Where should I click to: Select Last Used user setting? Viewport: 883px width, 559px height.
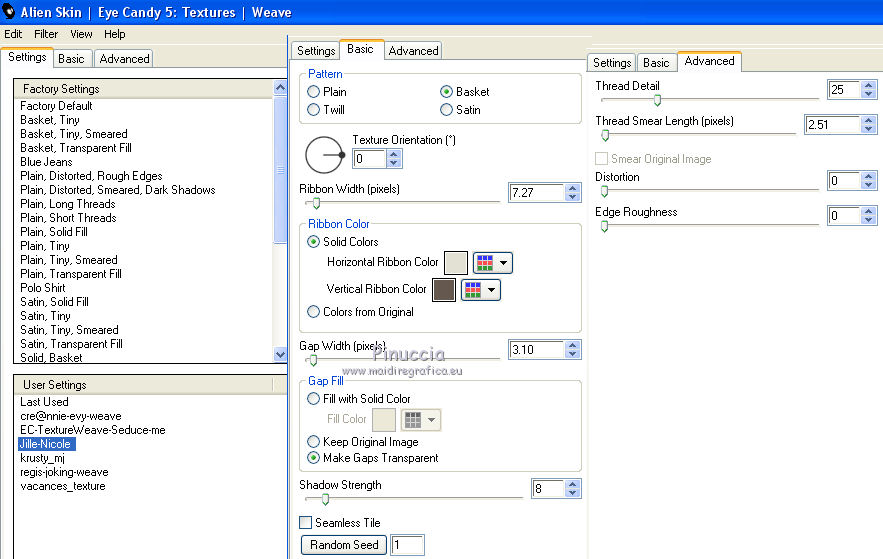pyautogui.click(x=44, y=402)
